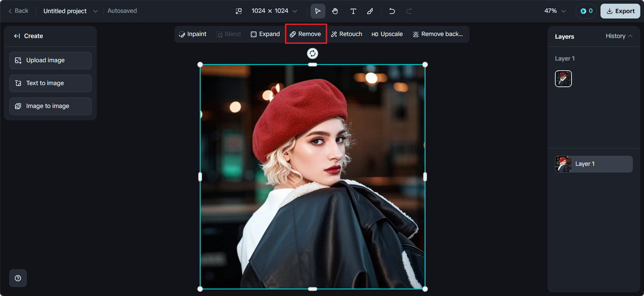Click the right edge handle of the image
644x296 pixels.
point(425,177)
